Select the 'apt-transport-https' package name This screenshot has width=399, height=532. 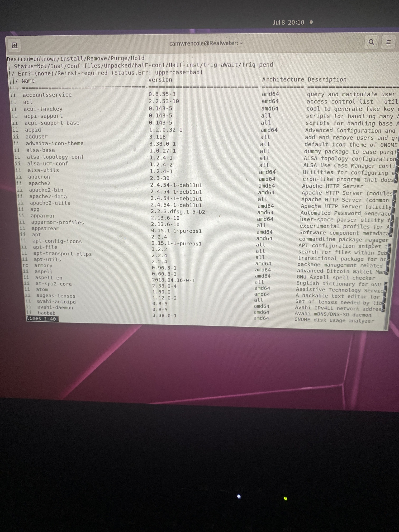63,254
